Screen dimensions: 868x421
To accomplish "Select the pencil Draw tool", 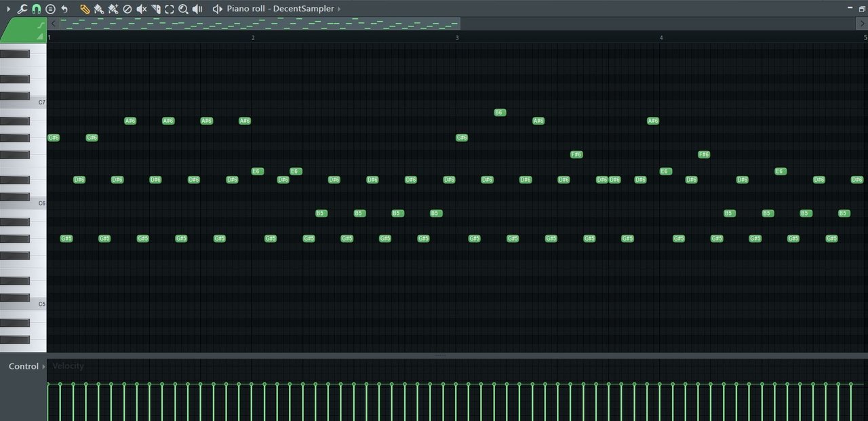I will pos(84,9).
